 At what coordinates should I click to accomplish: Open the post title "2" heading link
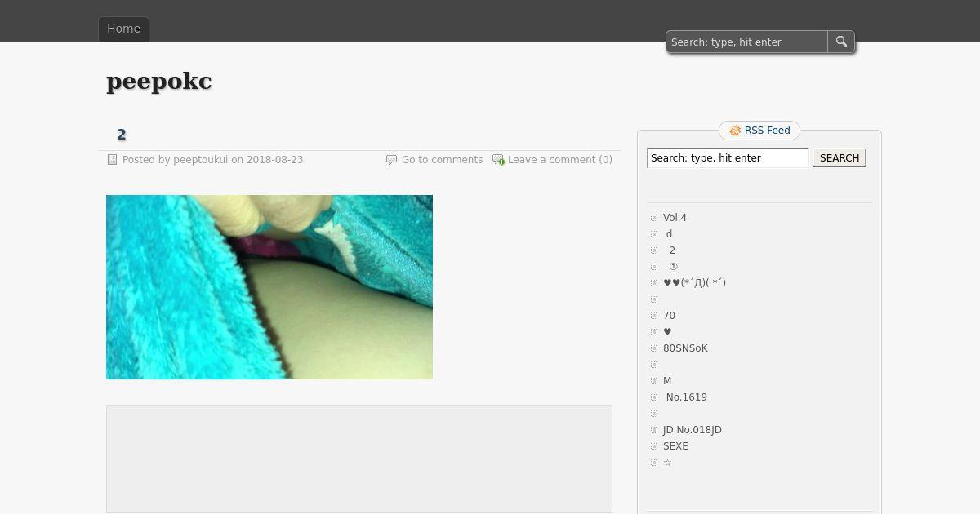[x=122, y=135]
